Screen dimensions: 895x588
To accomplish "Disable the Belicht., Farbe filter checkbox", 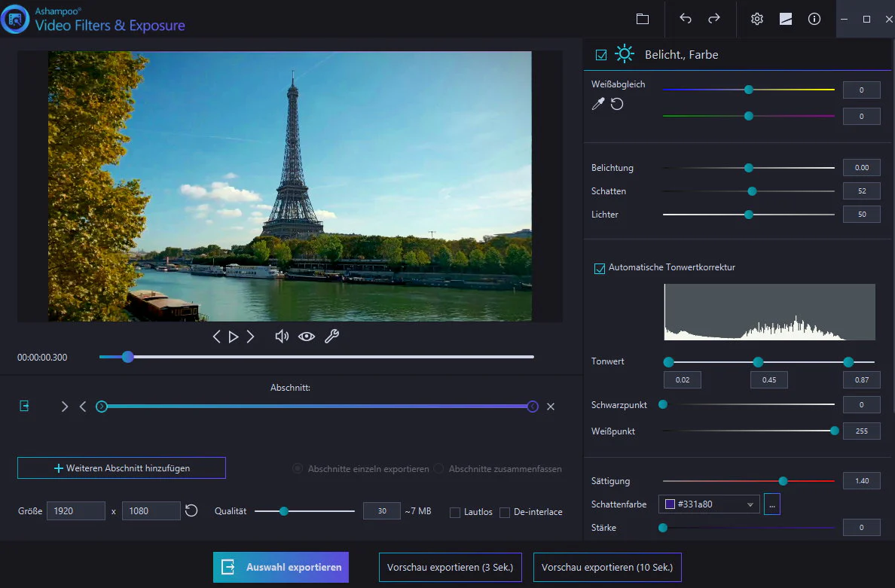I will coord(601,55).
